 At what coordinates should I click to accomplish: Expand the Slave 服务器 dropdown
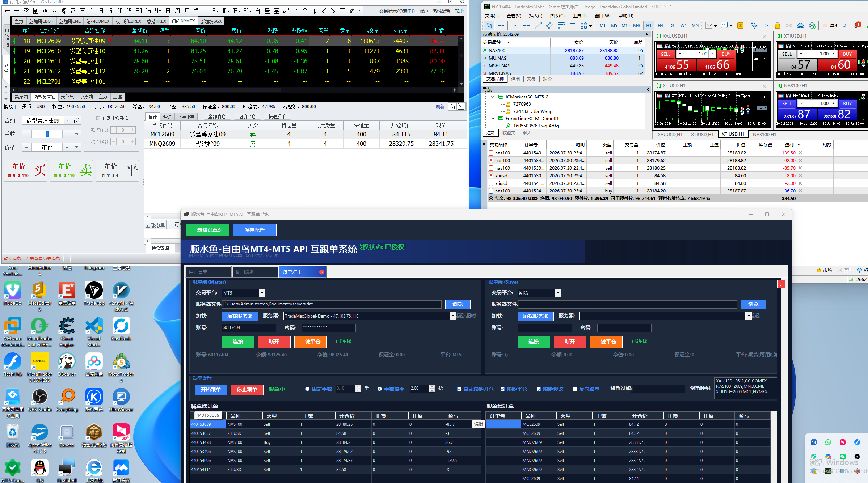coord(748,316)
